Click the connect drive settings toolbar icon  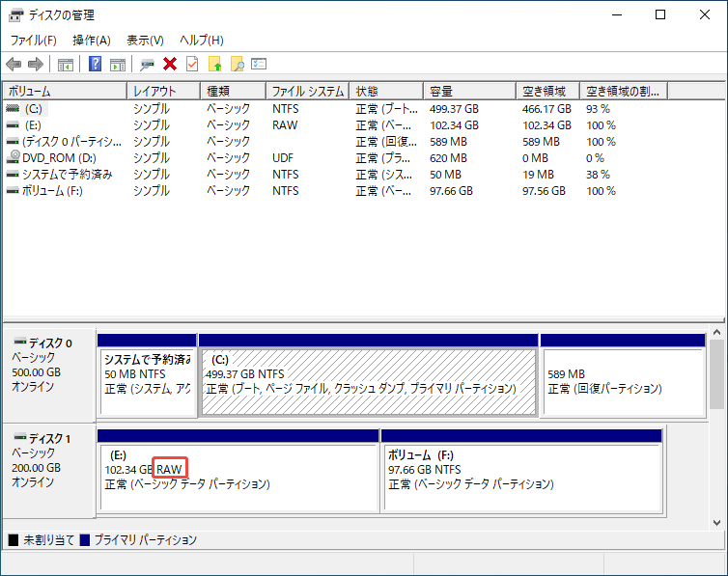pos(147,65)
